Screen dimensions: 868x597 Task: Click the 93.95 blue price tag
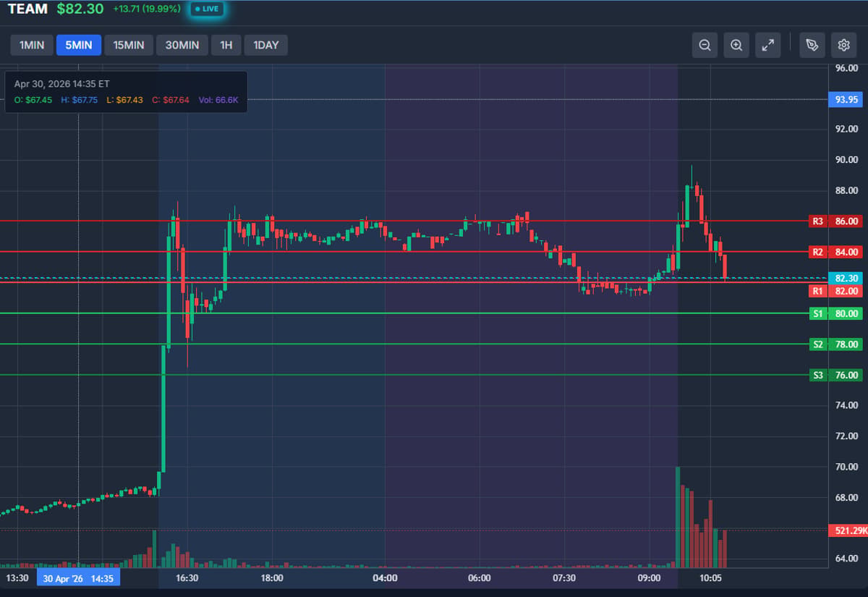847,99
